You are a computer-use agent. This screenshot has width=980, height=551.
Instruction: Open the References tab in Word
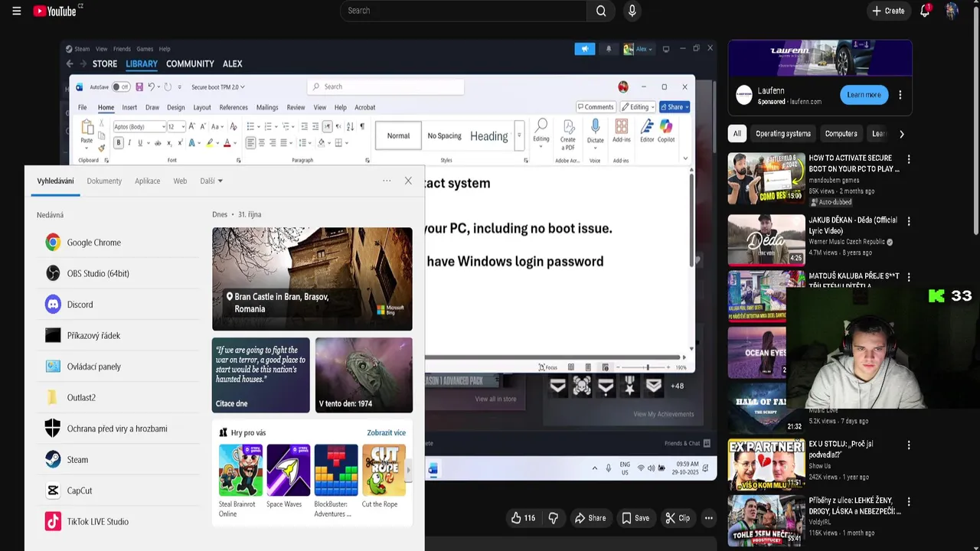click(x=234, y=107)
